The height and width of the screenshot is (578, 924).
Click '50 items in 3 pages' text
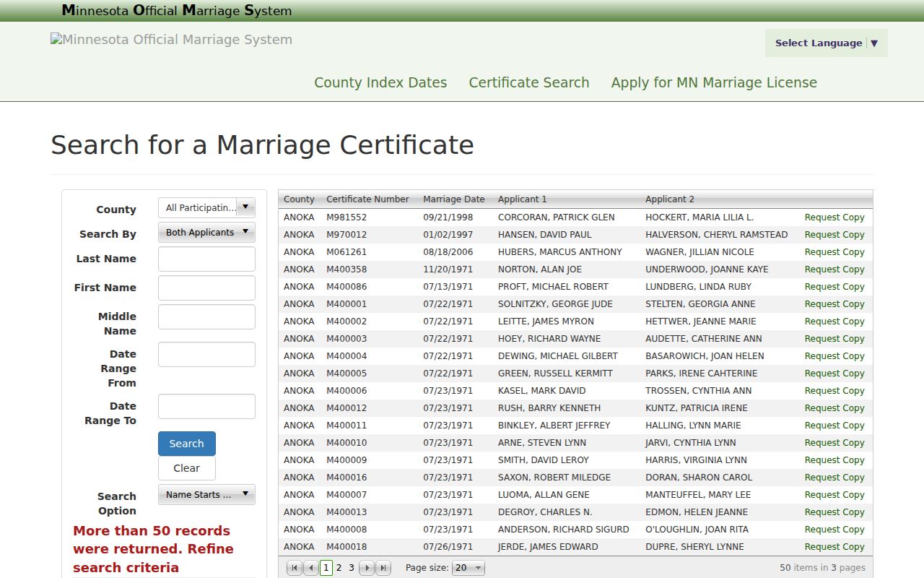click(822, 568)
